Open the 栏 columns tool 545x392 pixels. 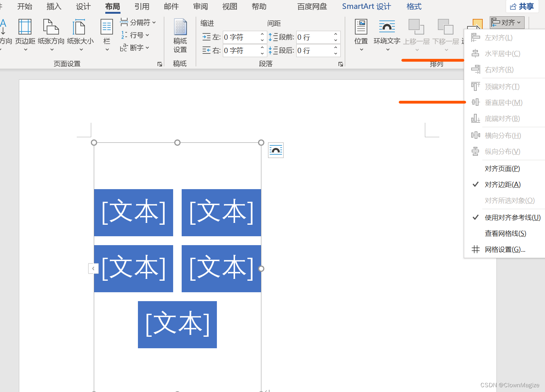[x=107, y=35]
